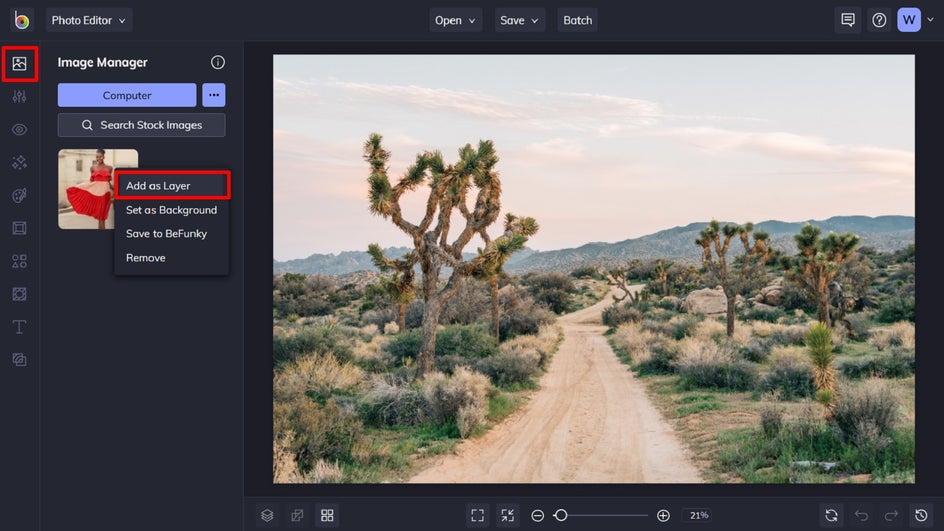Screen dimensions: 944x531
Task: Expand the account chevron next to avatar
Action: (x=931, y=20)
